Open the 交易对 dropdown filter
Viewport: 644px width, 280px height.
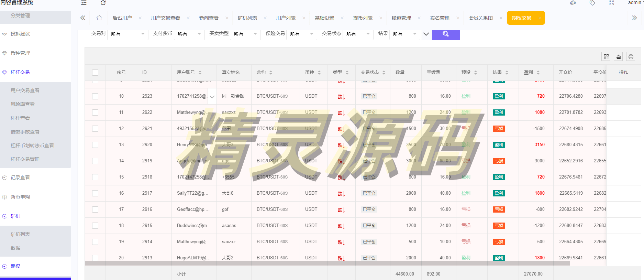click(127, 34)
